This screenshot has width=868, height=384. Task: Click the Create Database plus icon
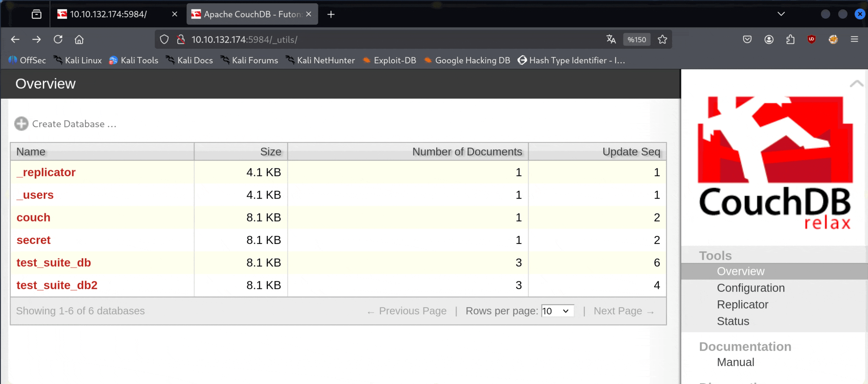[x=21, y=124]
